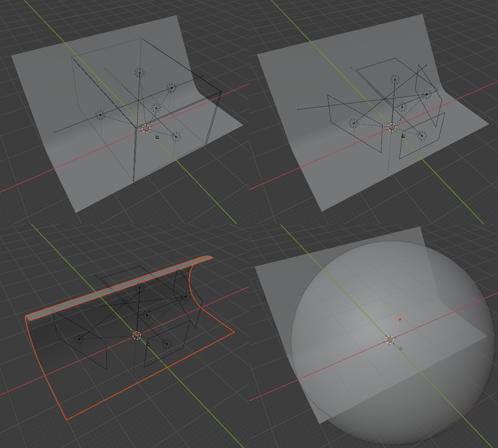Select the camera icon in the bottom-right viewport
Screen dimensions: 498x448
pos(401,348)
